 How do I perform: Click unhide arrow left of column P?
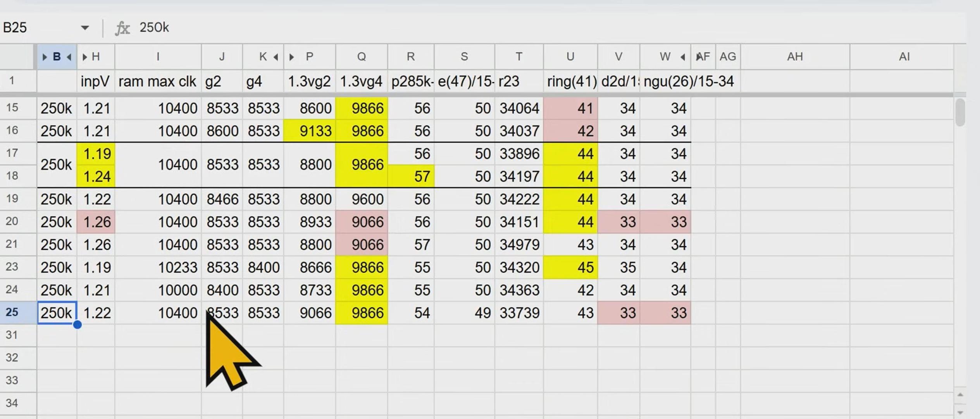click(291, 57)
